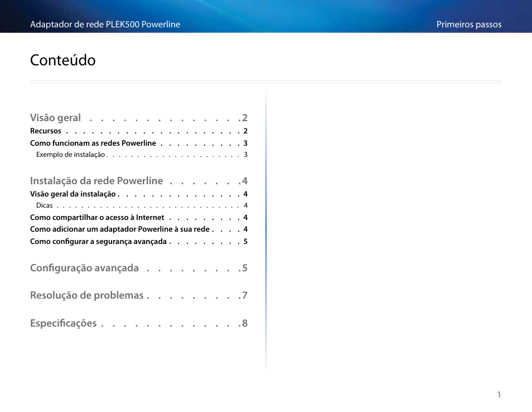The image size is (532, 412).
Task: Click header text 'Adaptador de rede PLEK500 Powerline'
Action: click(105, 25)
